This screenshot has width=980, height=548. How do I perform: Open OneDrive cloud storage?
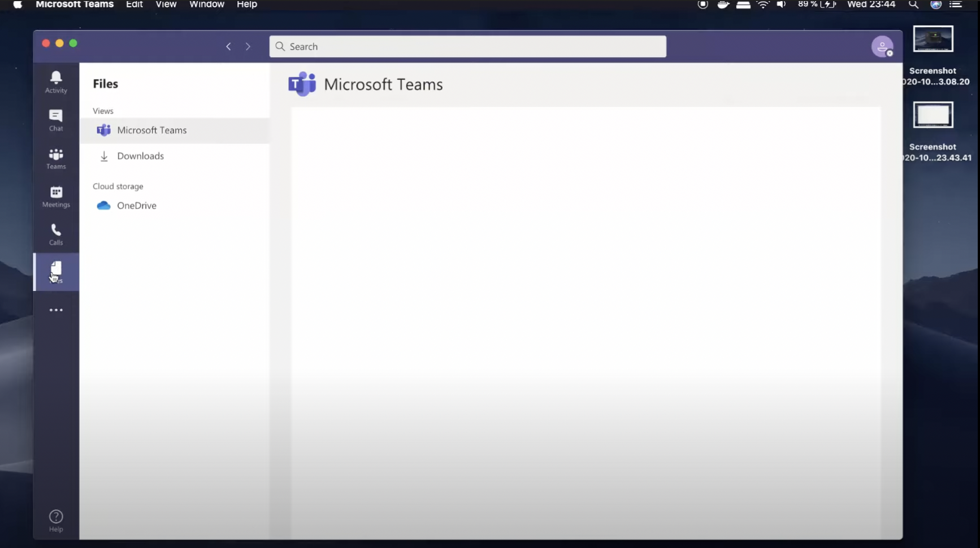tap(175, 206)
